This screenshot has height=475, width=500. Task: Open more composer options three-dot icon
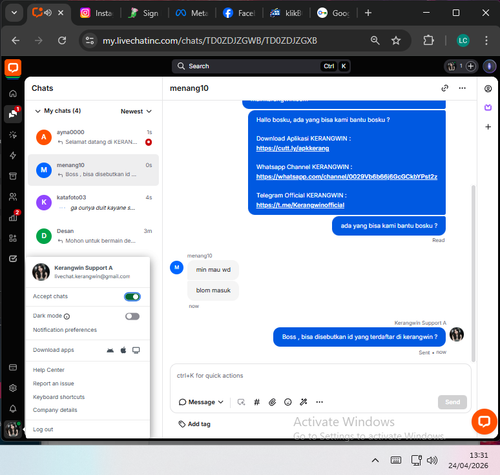[x=319, y=402]
